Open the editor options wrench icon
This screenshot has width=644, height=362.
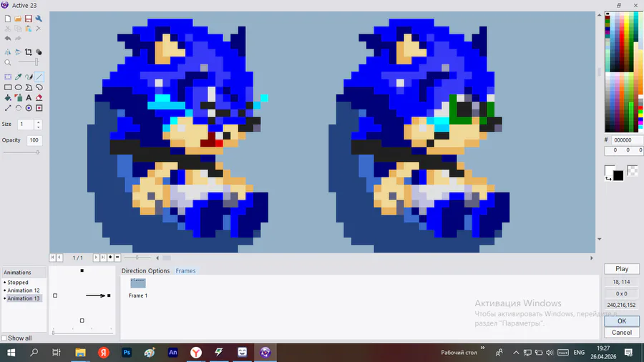[39, 19]
